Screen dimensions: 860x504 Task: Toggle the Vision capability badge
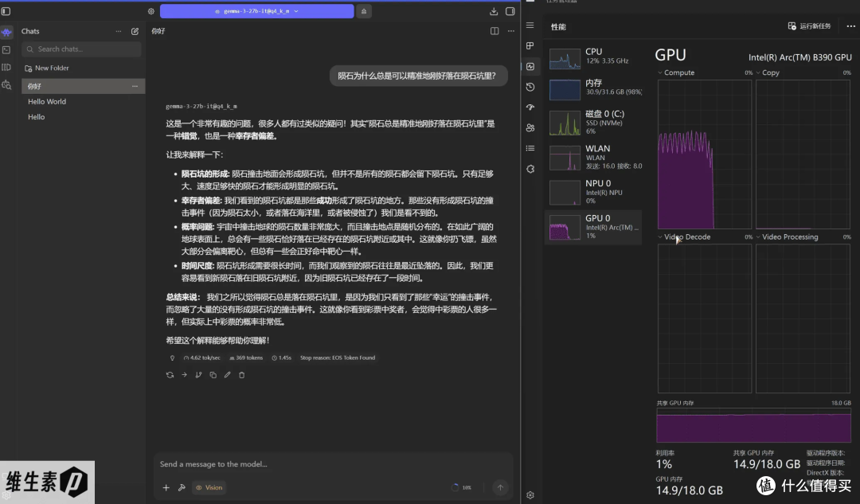[209, 487]
